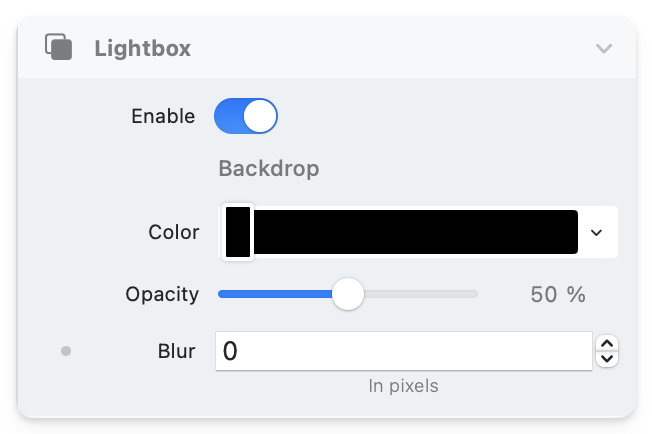Image resolution: width=652 pixels, height=434 pixels.
Task: Click the Opacity label
Action: [x=162, y=294]
